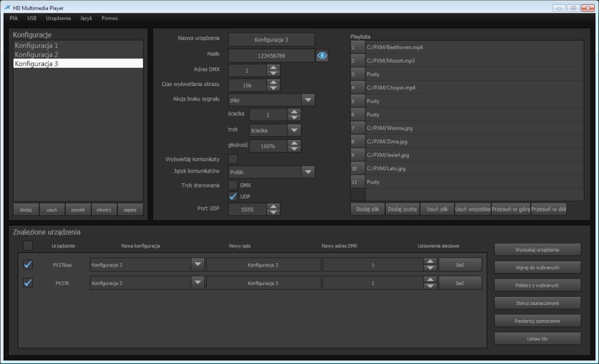Screen dimensions: 599x364
Task: Open the tryb dropdown
Action: tap(294, 131)
